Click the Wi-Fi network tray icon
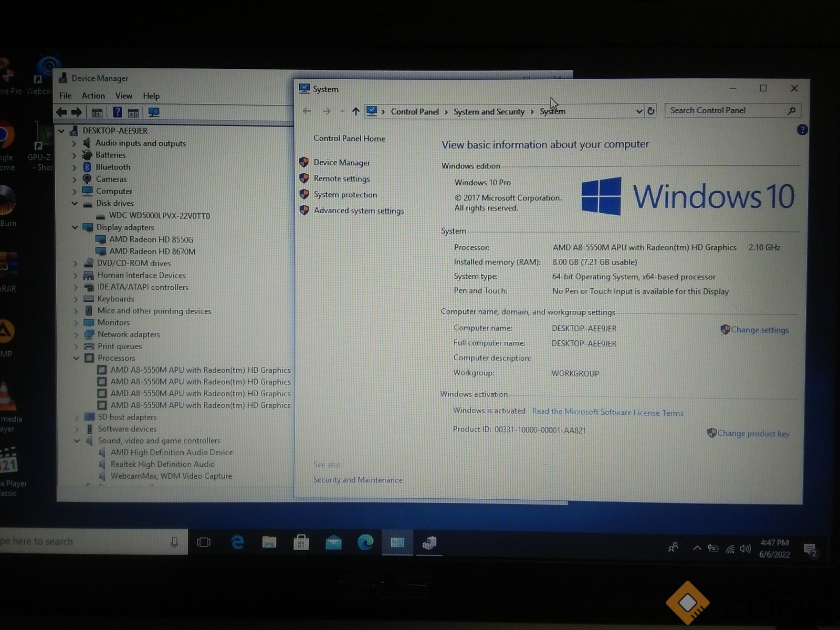840x630 pixels. tap(730, 549)
